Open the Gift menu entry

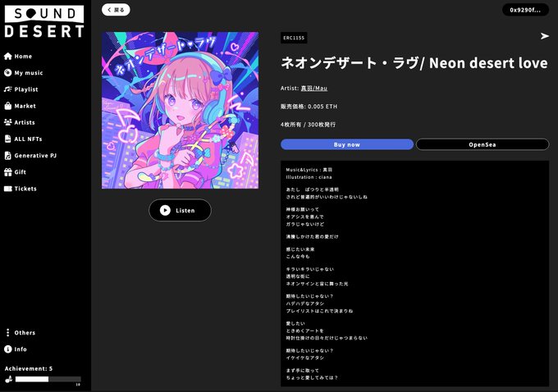tap(15, 172)
